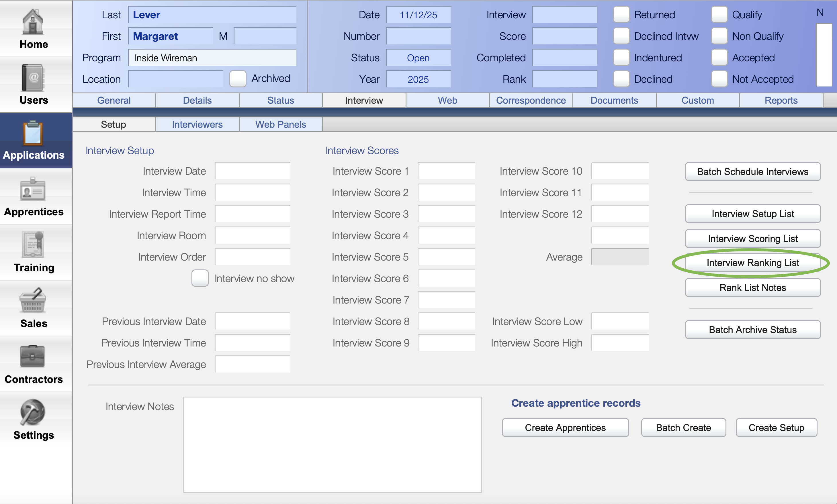Open the Apprentices ID card icon
This screenshot has width=837, height=504.
33,189
